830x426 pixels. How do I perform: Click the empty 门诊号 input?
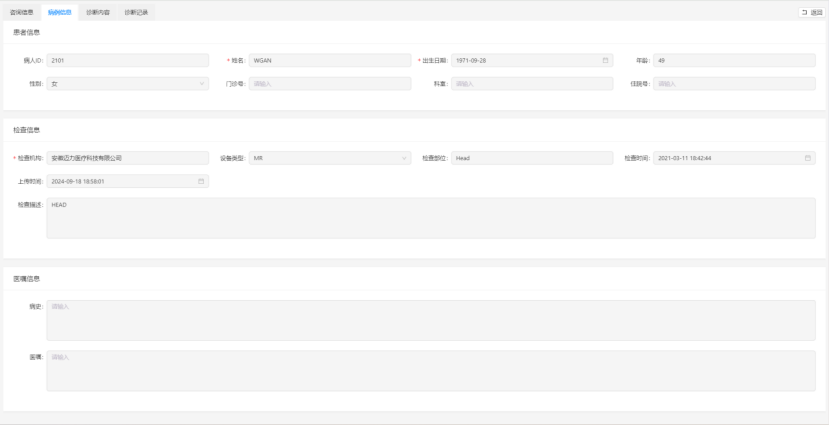click(x=329, y=84)
